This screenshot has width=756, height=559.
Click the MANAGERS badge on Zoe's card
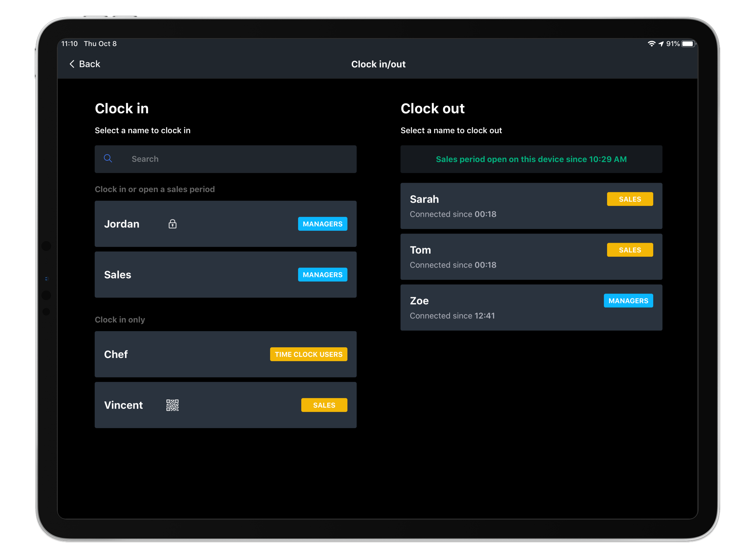[629, 300]
